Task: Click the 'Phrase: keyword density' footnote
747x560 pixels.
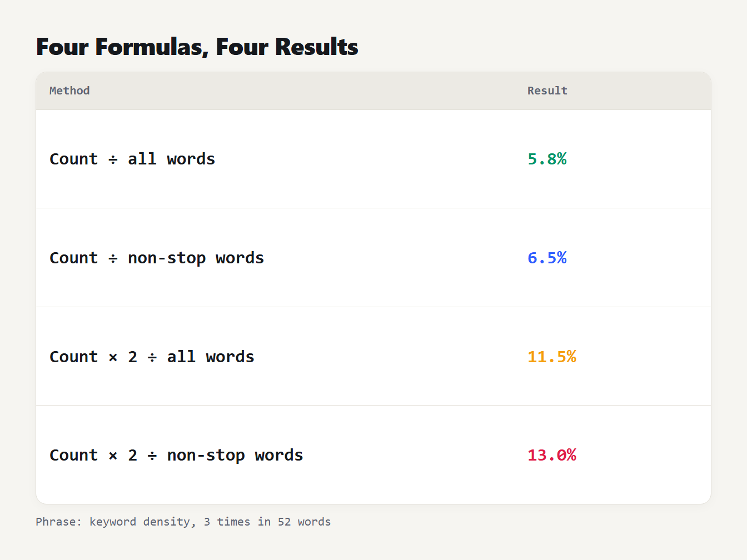Action: pyautogui.click(x=183, y=522)
